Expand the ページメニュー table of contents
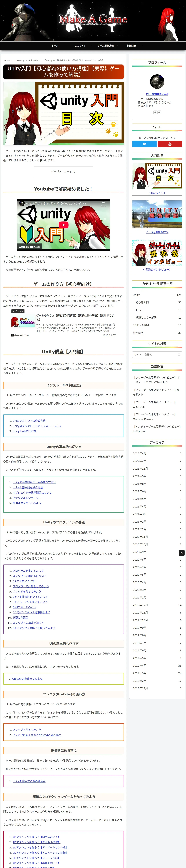 click(x=63, y=172)
